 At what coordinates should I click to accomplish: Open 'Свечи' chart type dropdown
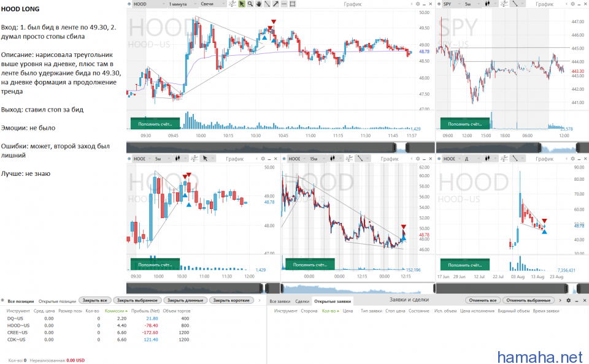click(x=212, y=4)
